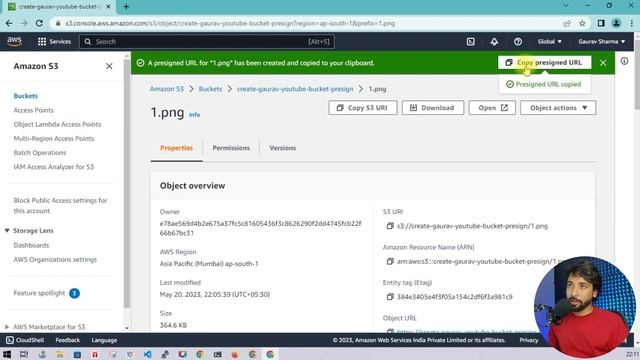Open the help question mark icon
This screenshot has width=640, height=360.
(x=518, y=42)
